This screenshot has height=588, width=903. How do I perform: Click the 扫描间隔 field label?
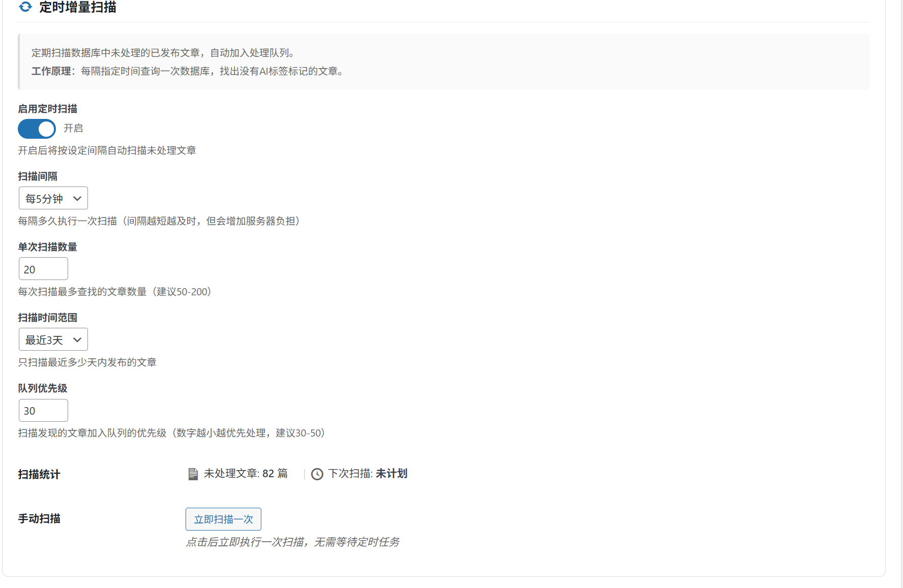tap(37, 176)
